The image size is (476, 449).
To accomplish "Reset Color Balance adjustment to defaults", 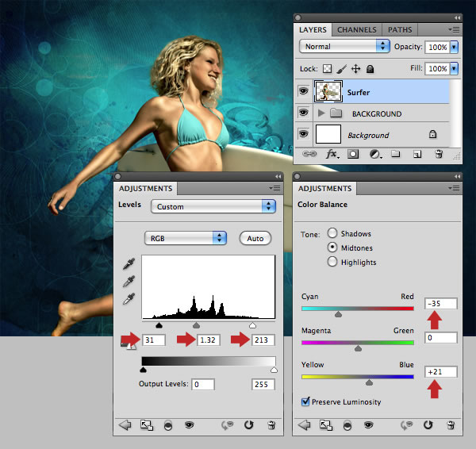I will (x=428, y=424).
